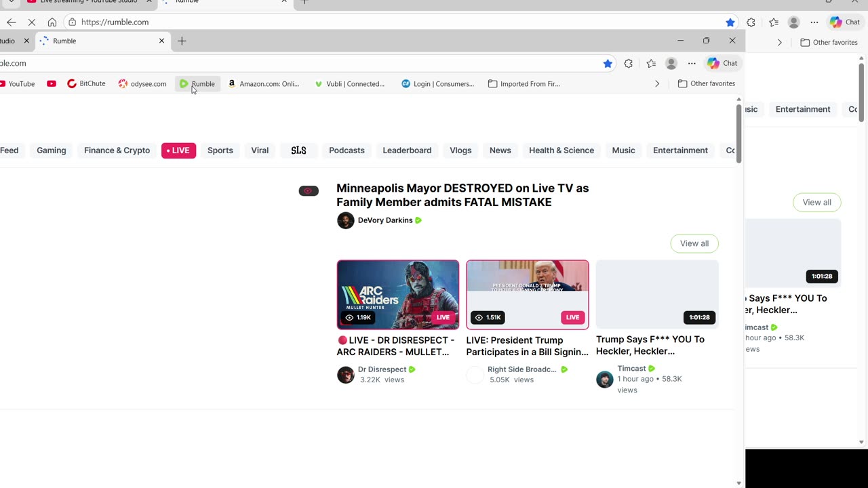Select the Gaming category
868x488 pixels.
(x=52, y=150)
